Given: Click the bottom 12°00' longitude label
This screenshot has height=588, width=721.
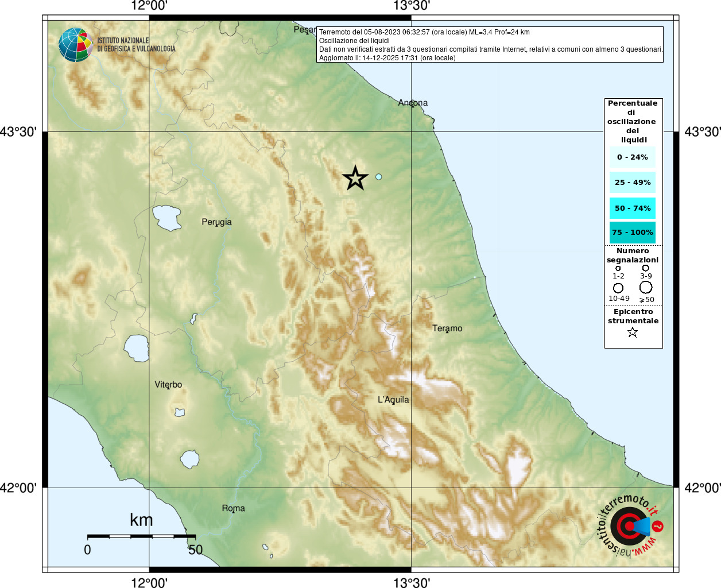Looking at the screenshot, I should pyautogui.click(x=149, y=582).
